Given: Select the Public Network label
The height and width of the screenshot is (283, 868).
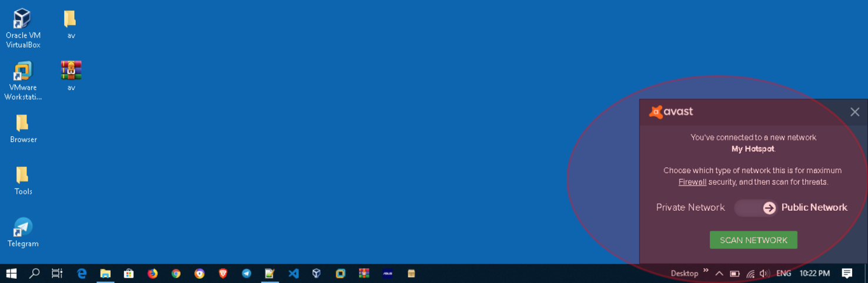Looking at the screenshot, I should 814,207.
